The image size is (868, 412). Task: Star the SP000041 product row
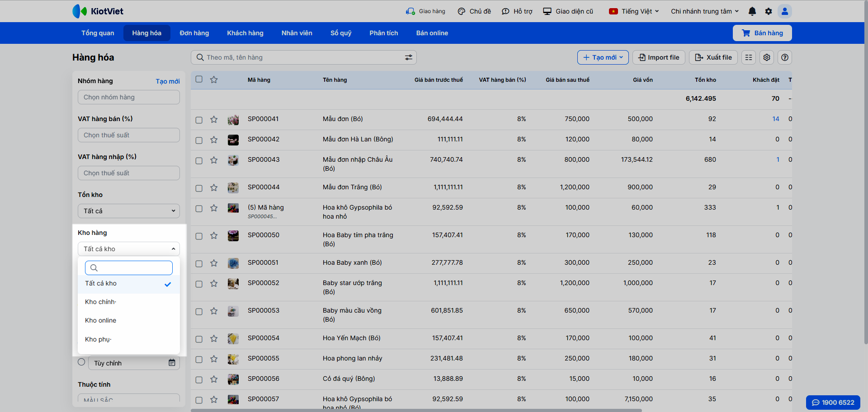point(214,119)
